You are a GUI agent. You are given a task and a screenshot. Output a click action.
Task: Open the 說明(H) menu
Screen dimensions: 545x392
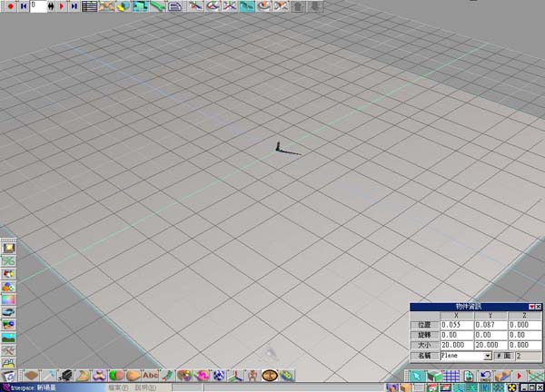[x=145, y=387]
